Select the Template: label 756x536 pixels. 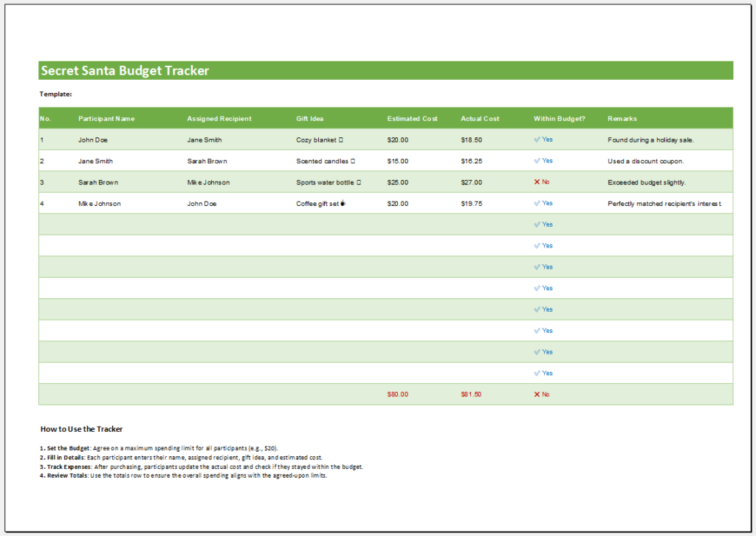(x=56, y=94)
